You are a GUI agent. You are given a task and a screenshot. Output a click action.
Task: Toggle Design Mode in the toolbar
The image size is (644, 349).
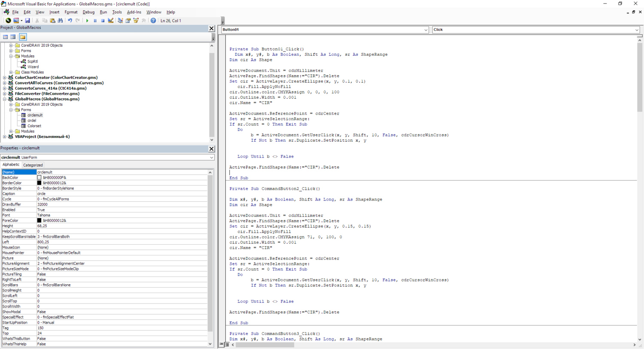click(x=111, y=21)
